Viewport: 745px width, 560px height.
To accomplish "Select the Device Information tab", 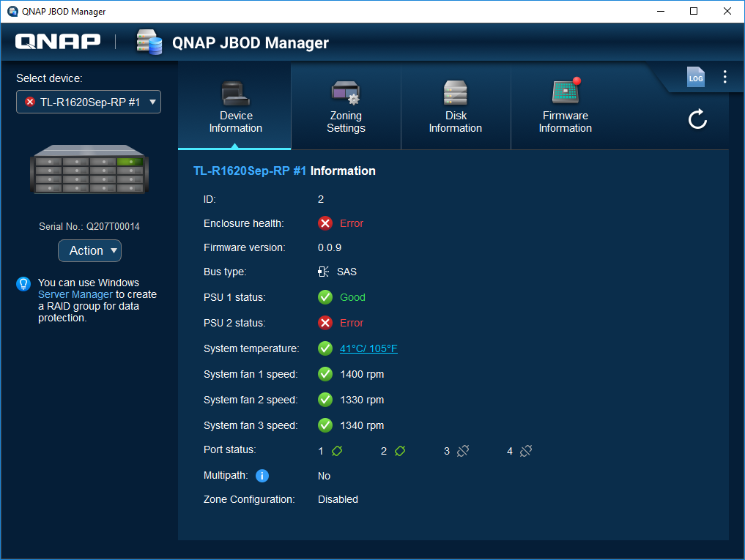I will pos(235,107).
